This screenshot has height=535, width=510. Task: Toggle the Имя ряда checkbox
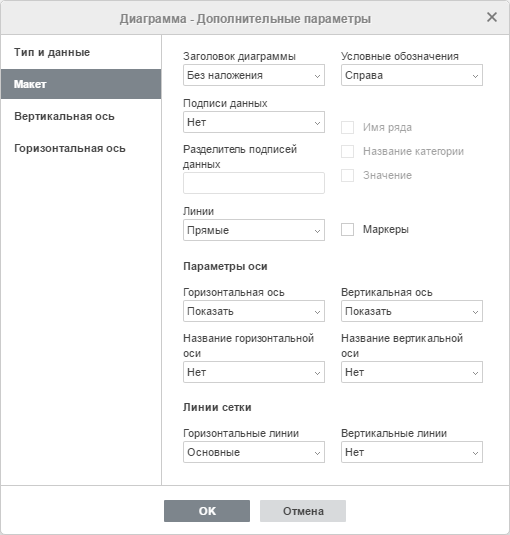[x=347, y=128]
